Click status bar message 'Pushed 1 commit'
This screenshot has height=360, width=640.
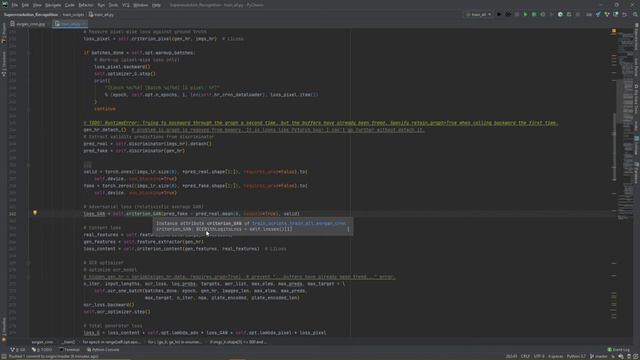(53, 356)
